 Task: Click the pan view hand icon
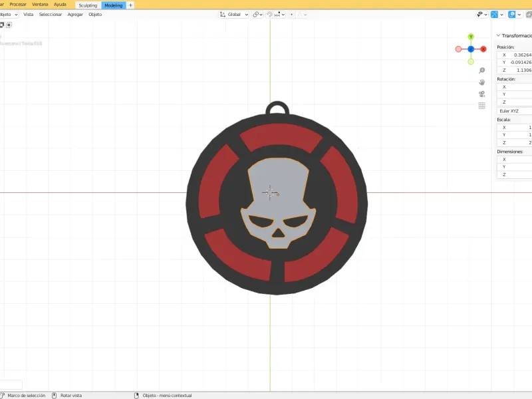[481, 82]
